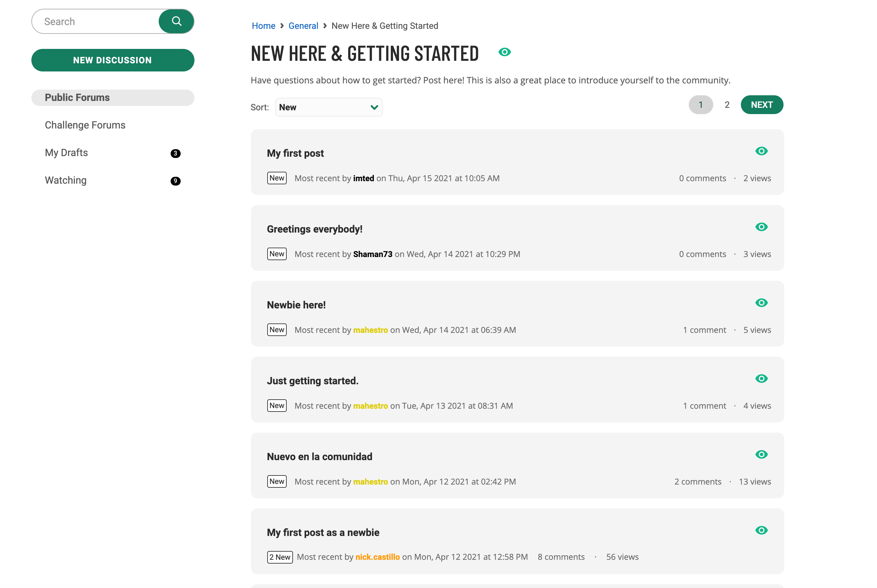Toggle watch eye on 'My first post as a newbie'
877x588 pixels.
pos(762,530)
